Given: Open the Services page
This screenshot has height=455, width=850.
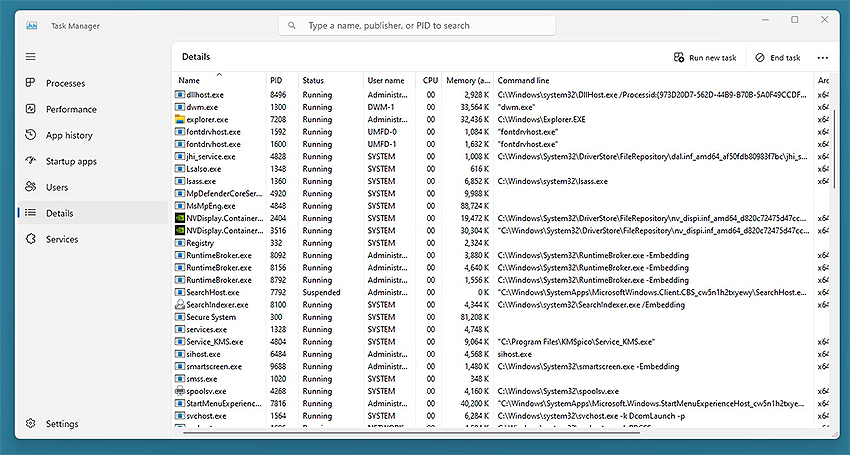Looking at the screenshot, I should point(93,239).
